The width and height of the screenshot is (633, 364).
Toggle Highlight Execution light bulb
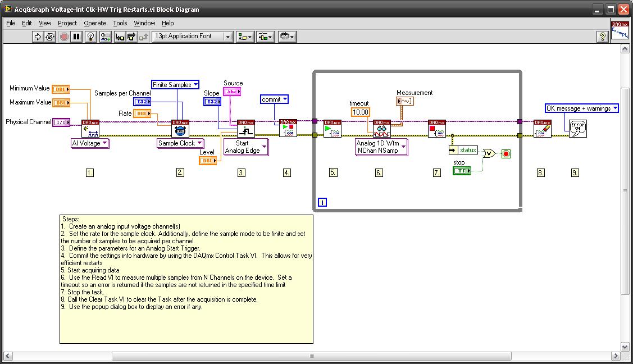pos(91,37)
